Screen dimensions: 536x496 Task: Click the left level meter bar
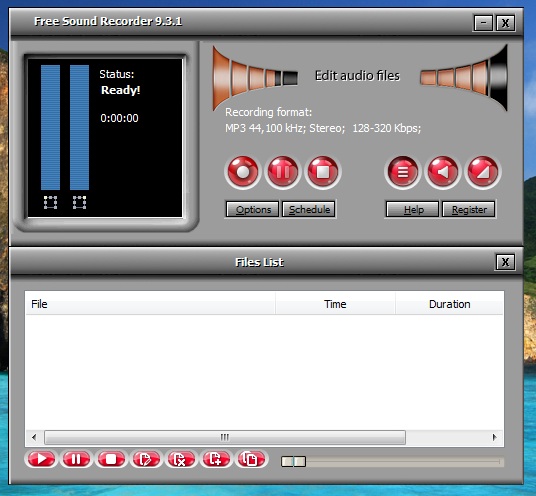pos(50,127)
